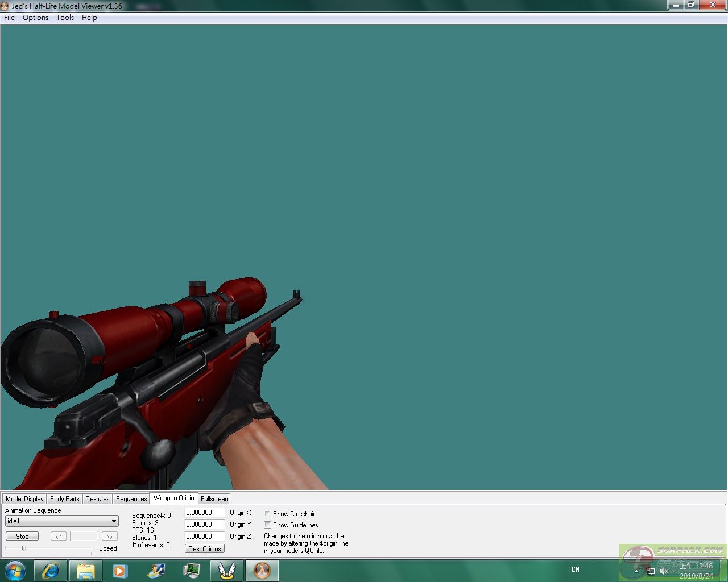Enable the Show Crosshair checkbox

click(267, 514)
